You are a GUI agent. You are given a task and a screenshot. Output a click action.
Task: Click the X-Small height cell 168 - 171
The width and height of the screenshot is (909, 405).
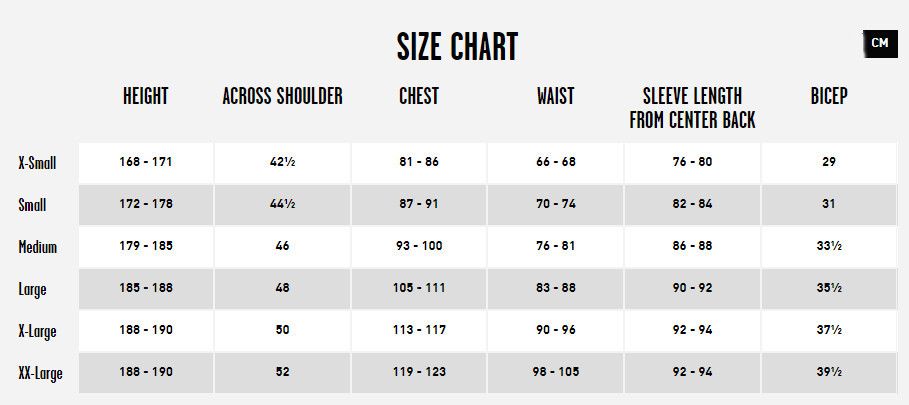[146, 162]
